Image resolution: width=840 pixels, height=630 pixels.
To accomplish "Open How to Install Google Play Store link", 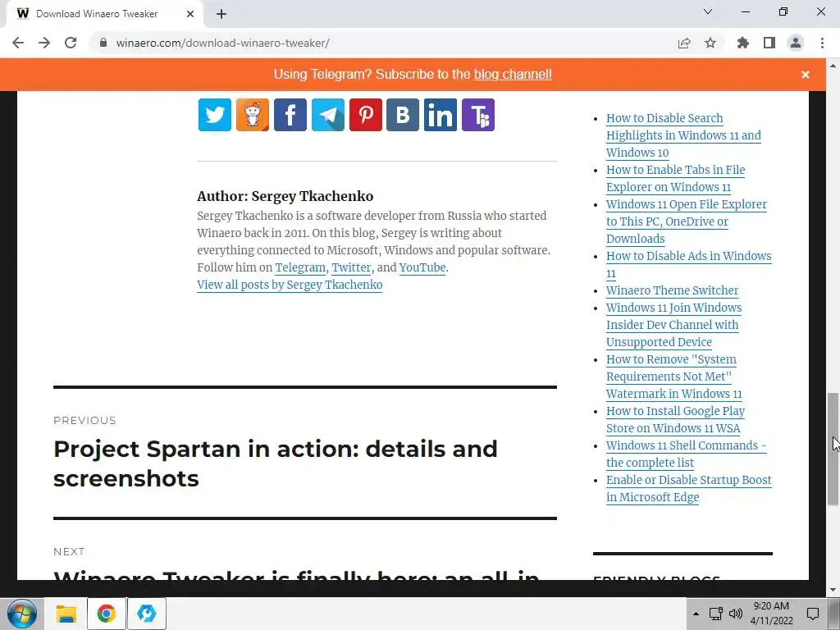I will (x=676, y=419).
